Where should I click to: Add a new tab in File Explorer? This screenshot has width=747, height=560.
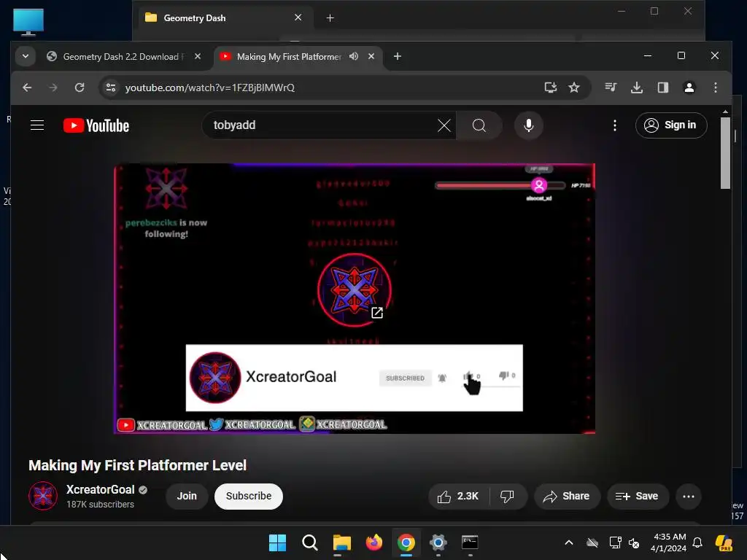click(330, 18)
